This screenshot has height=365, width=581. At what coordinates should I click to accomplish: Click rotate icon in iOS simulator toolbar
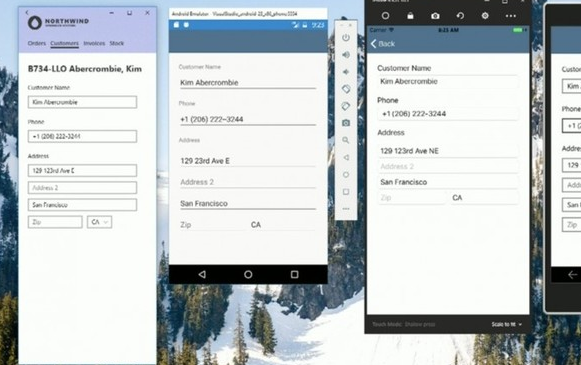460,16
